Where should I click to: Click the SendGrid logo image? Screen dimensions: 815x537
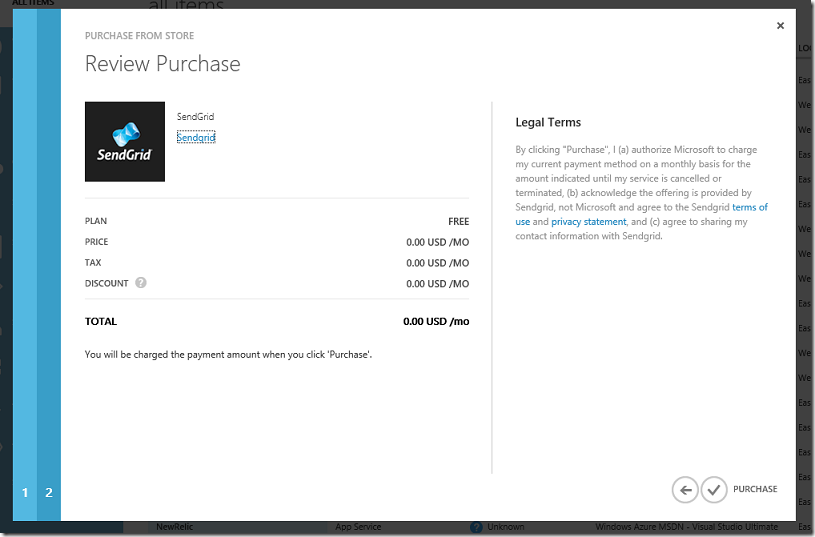(125, 141)
